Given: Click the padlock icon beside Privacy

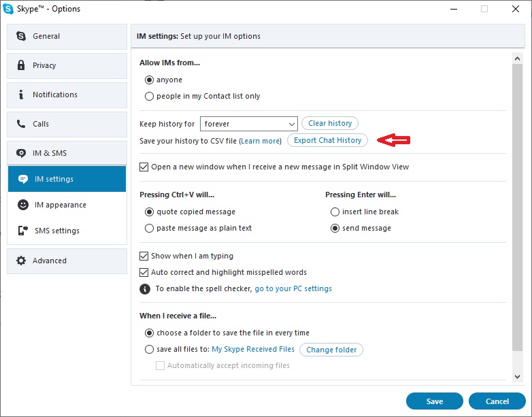Looking at the screenshot, I should (21, 65).
